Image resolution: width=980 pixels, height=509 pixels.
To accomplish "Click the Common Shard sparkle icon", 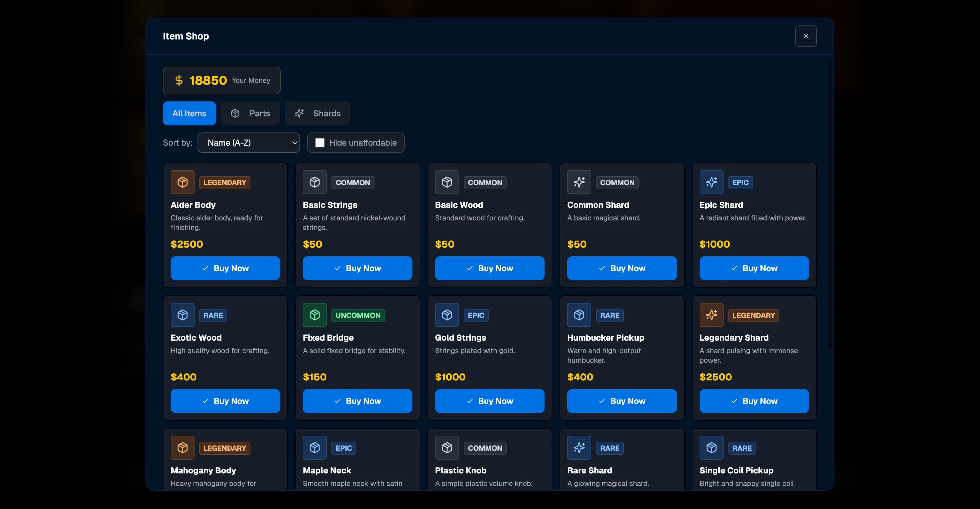I will 579,182.
